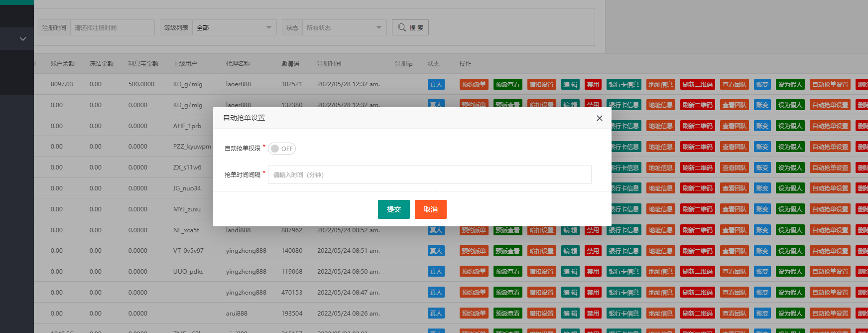Click 刷新二维码 in the 132380 row

[x=698, y=105]
